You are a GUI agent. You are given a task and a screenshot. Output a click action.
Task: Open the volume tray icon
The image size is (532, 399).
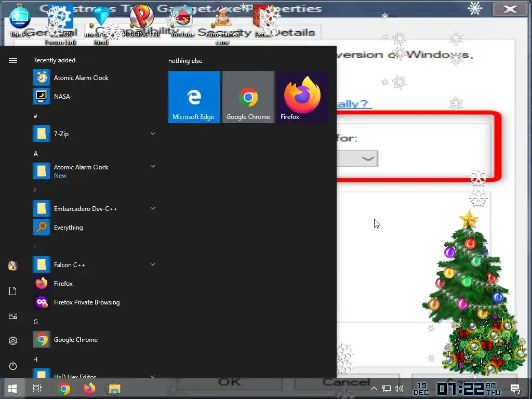(x=399, y=389)
